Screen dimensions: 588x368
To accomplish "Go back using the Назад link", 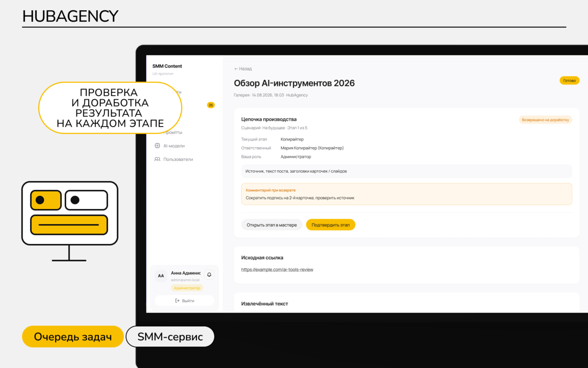I will pyautogui.click(x=243, y=69).
